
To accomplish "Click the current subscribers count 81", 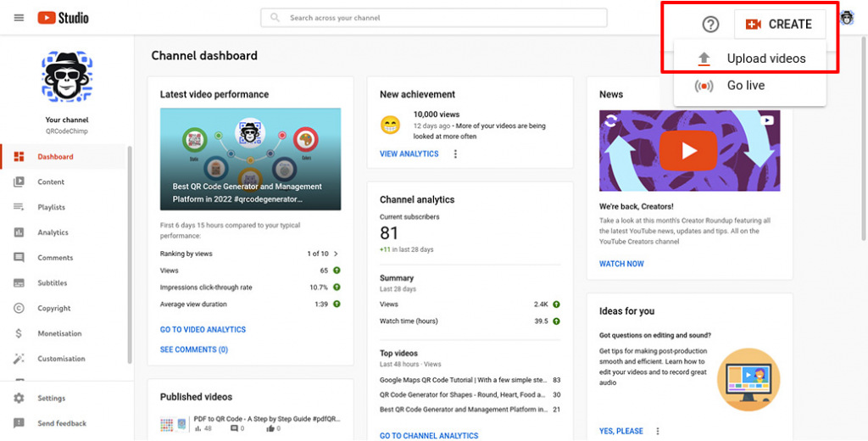I will pyautogui.click(x=389, y=232).
